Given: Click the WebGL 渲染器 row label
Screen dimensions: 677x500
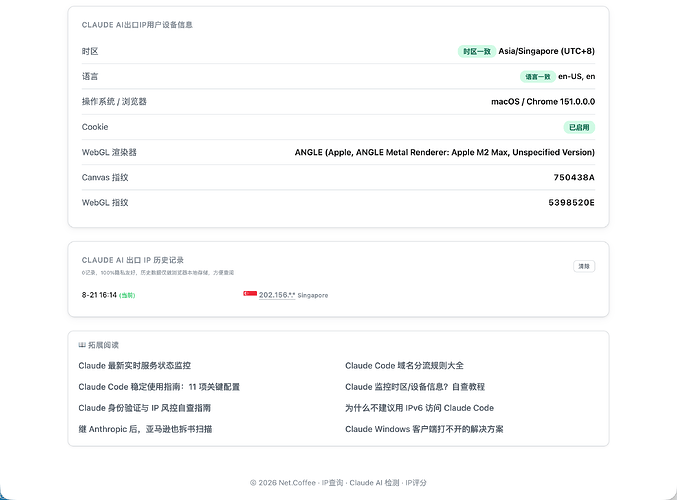Looking at the screenshot, I should point(109,152).
